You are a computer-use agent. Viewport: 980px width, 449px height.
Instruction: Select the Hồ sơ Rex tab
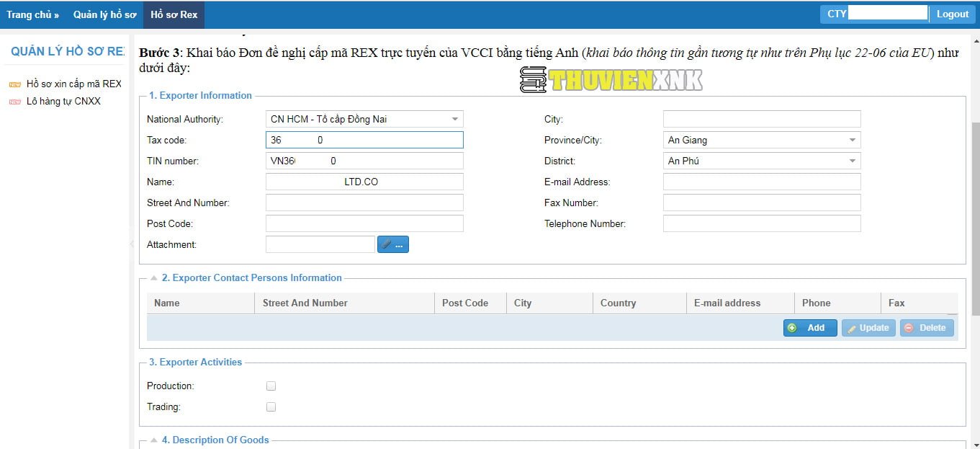coord(174,14)
